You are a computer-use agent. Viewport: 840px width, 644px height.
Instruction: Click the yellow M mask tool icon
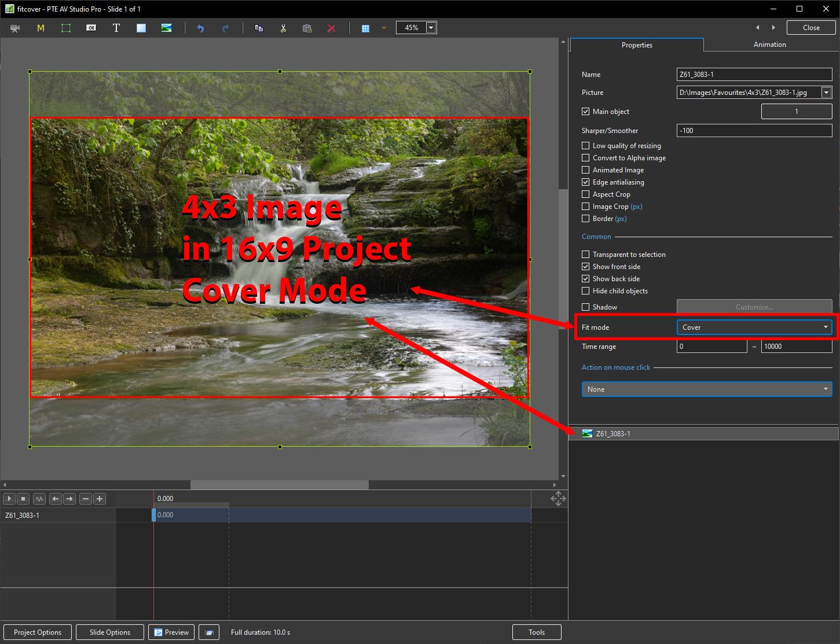pos(41,28)
